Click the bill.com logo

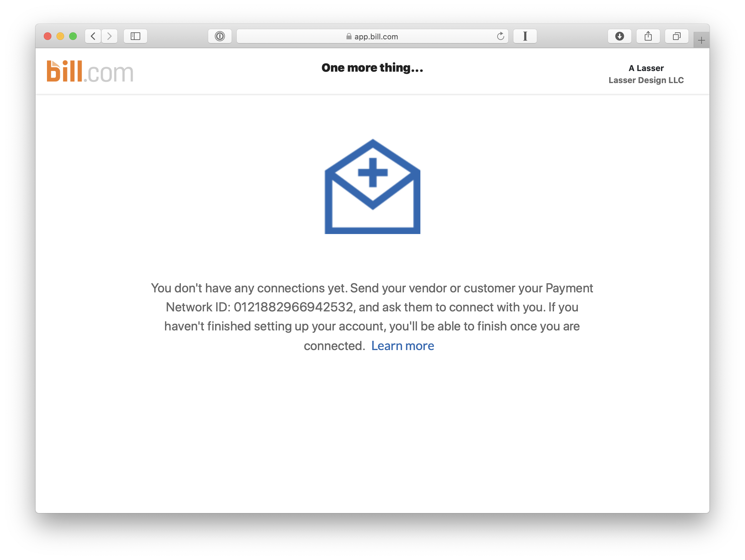(x=90, y=71)
